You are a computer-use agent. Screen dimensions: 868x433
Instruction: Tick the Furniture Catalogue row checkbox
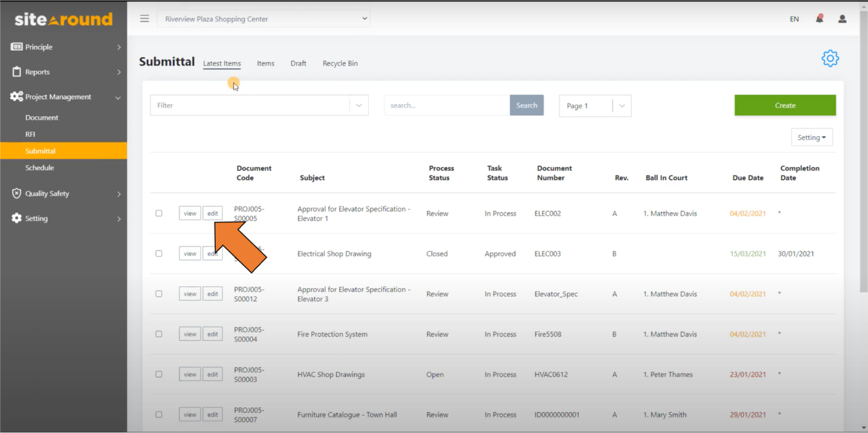tap(159, 414)
